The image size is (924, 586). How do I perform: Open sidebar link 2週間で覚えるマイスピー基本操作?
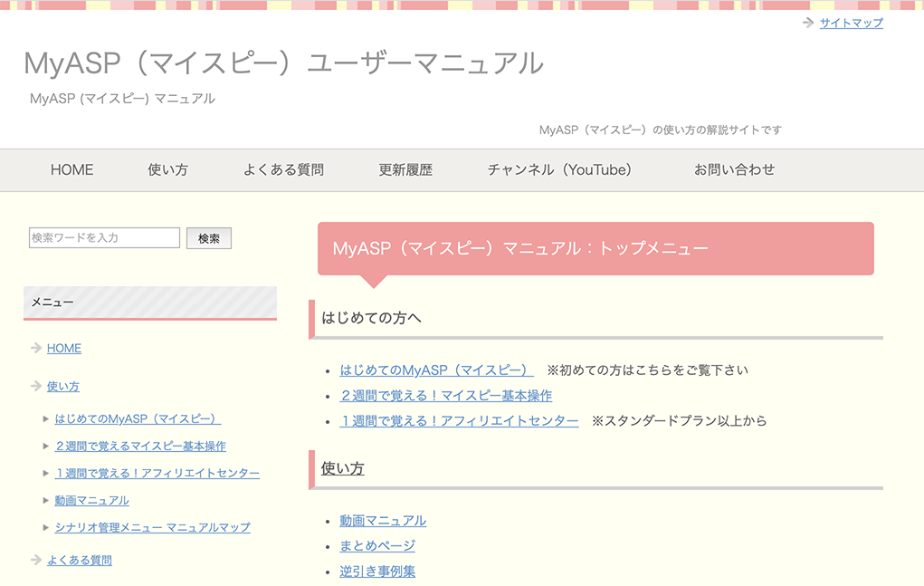140,447
